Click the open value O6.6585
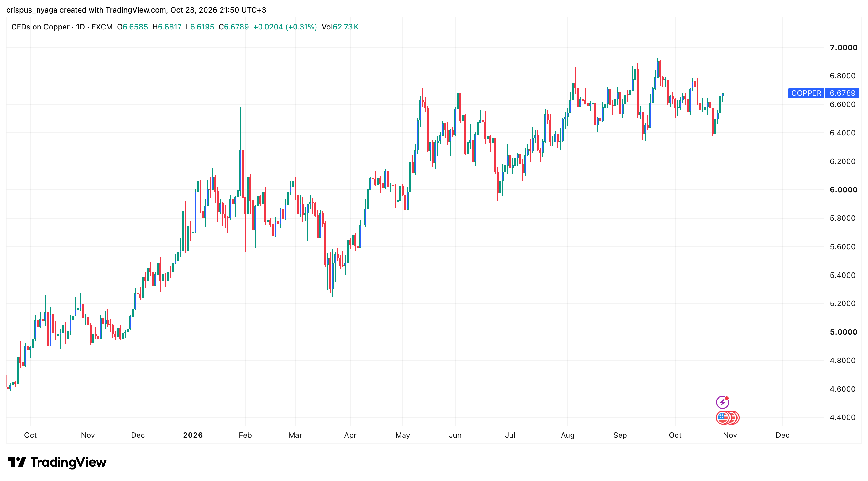This screenshot has width=868, height=481. [132, 27]
